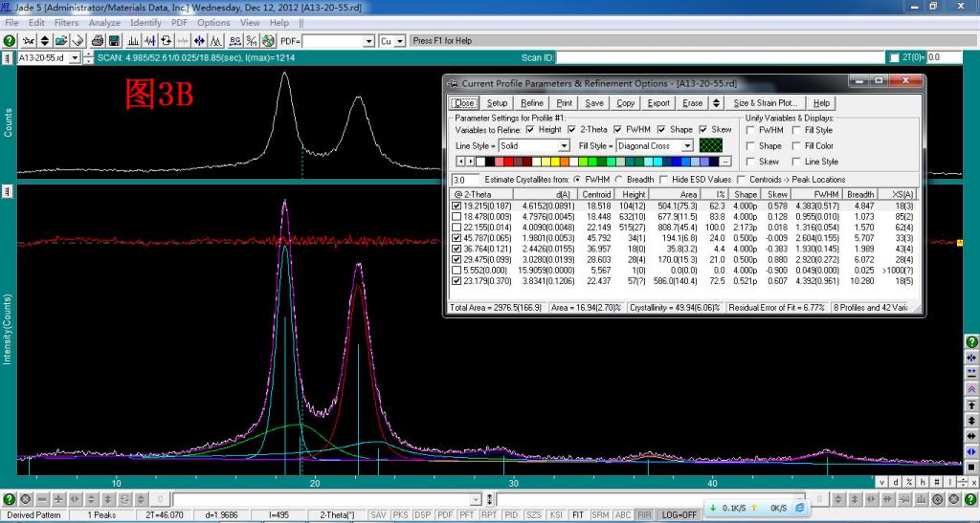
Task: Click the open file folder icon
Action: pyautogui.click(x=60, y=41)
